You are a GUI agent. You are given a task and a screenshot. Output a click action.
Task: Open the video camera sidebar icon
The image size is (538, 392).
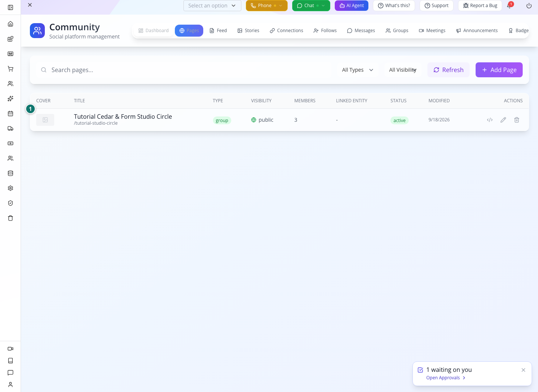10,349
